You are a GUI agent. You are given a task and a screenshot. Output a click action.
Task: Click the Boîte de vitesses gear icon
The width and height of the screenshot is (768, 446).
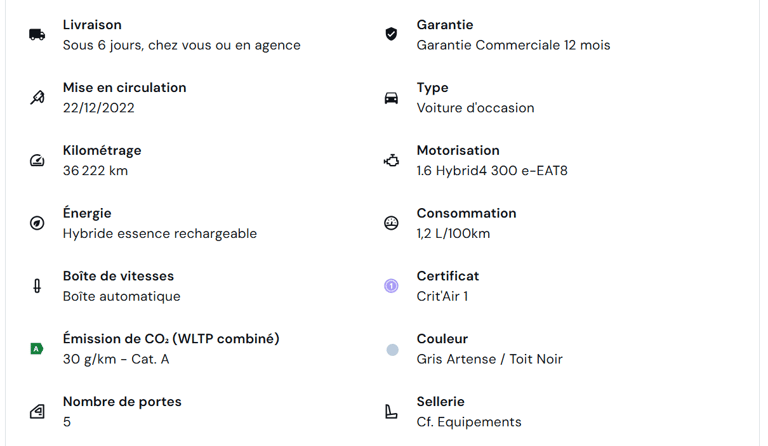tap(37, 287)
